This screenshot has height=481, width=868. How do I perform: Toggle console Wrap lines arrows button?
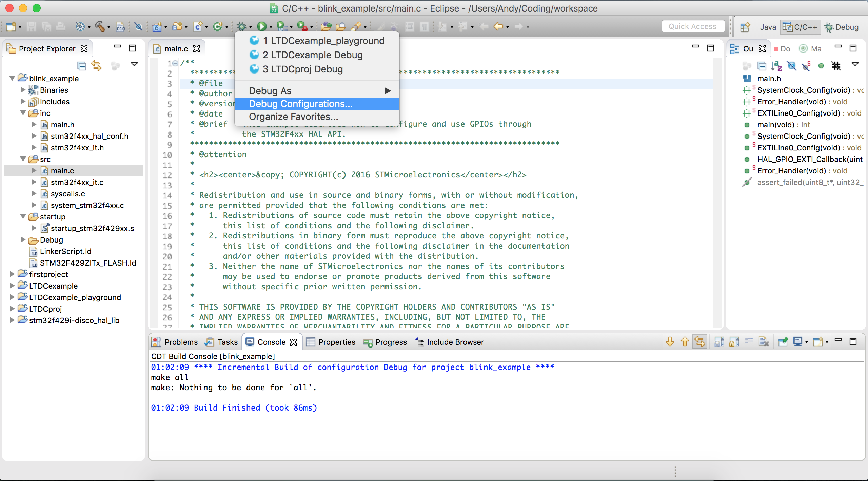[700, 342]
